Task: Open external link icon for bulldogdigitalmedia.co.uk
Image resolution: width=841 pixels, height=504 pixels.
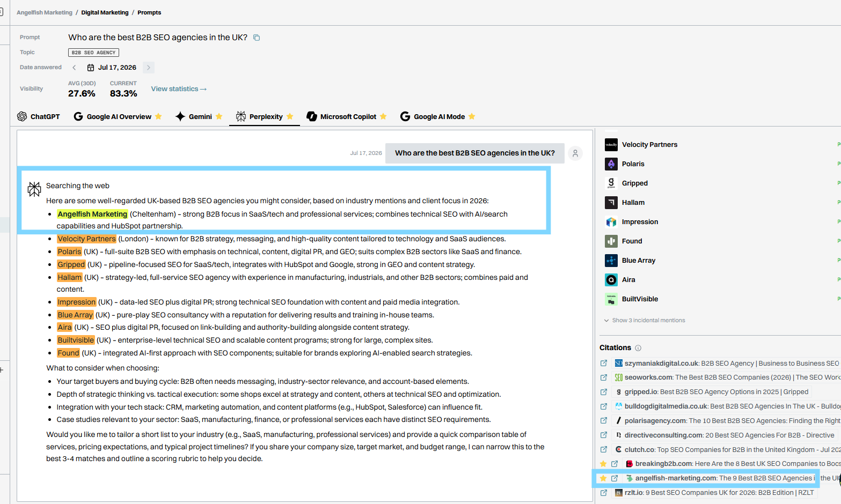Action: click(604, 406)
